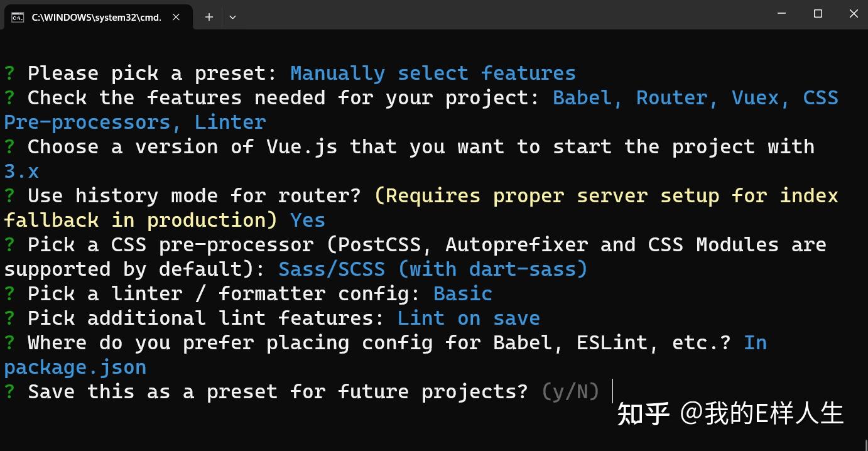Close the terminal window
The width and height of the screenshot is (868, 451).
coord(854,13)
